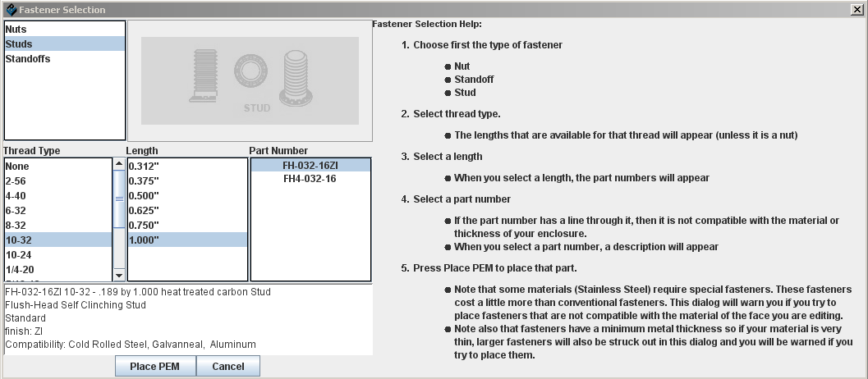Viewport: 868px width, 379px height.
Task: Select Nuts fastener type
Action: [x=16, y=29]
